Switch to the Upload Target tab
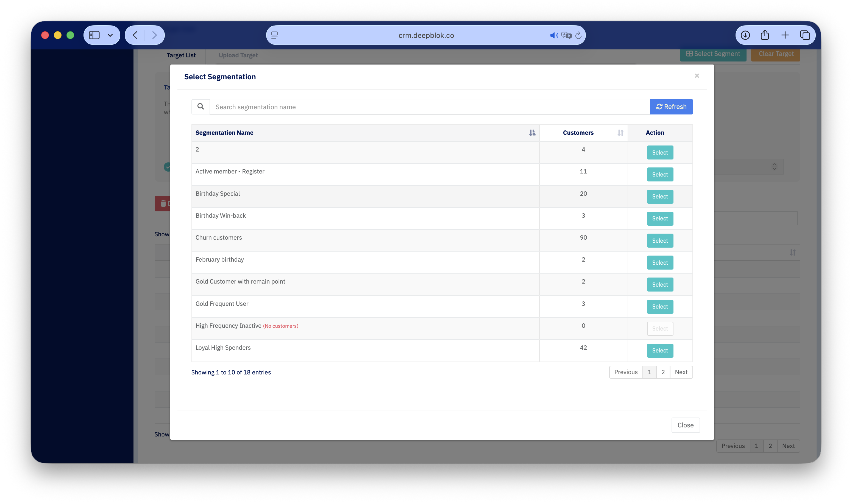The height and width of the screenshot is (504, 852). pyautogui.click(x=238, y=55)
